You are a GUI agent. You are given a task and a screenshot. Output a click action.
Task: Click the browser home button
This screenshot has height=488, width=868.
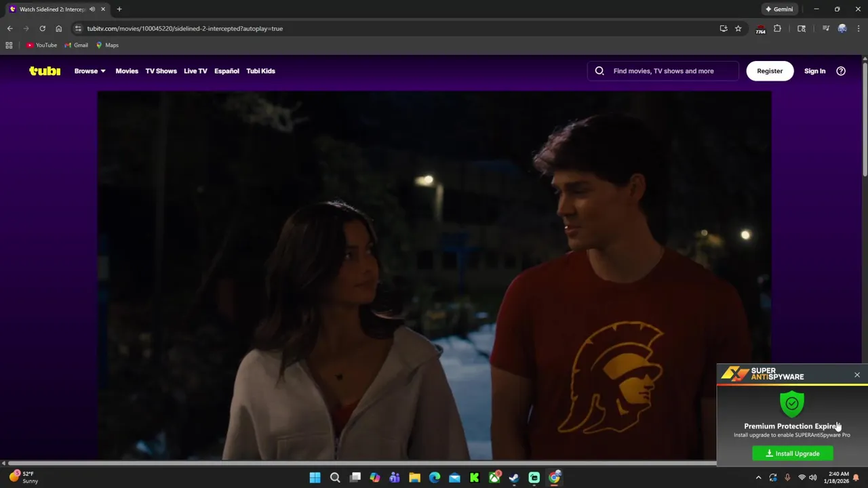point(59,28)
